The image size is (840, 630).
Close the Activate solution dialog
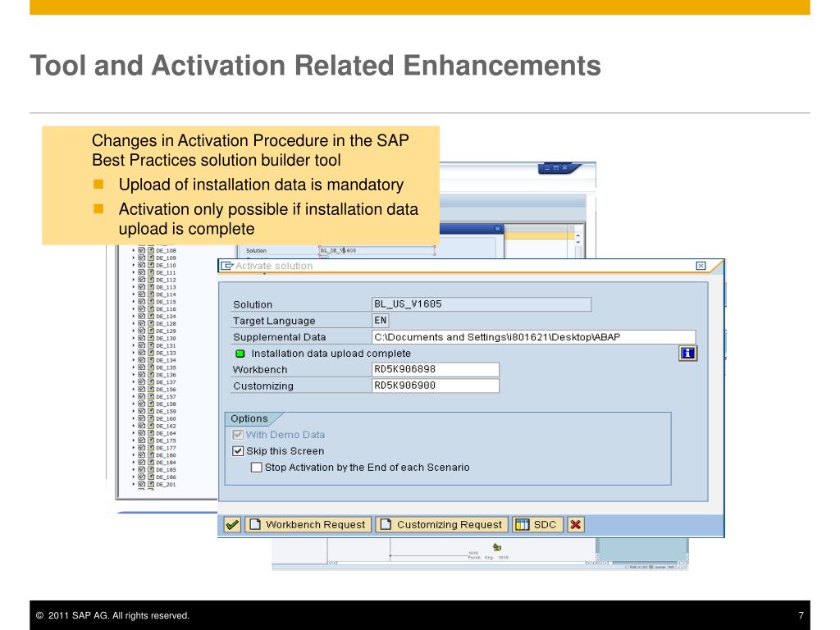pyautogui.click(x=701, y=266)
